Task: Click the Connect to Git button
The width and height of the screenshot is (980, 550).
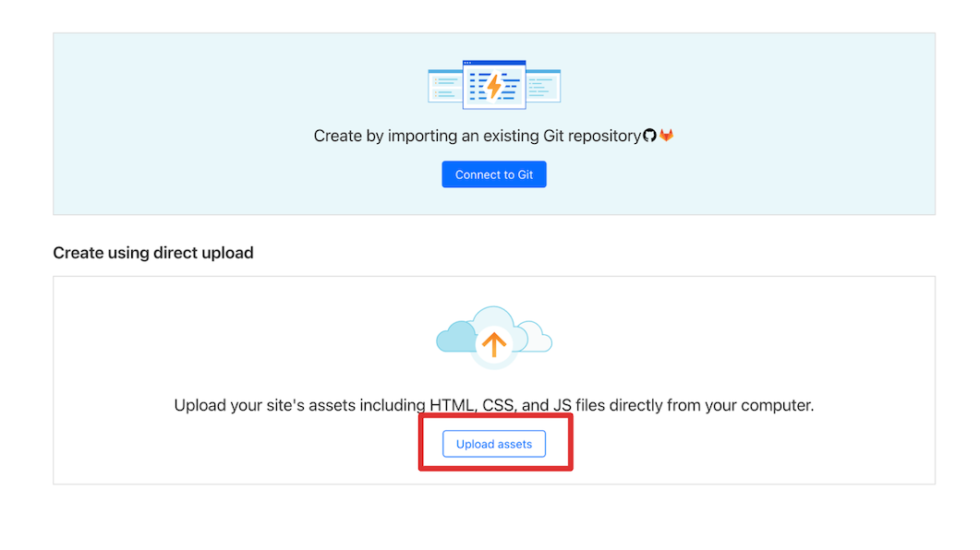Action: (494, 174)
